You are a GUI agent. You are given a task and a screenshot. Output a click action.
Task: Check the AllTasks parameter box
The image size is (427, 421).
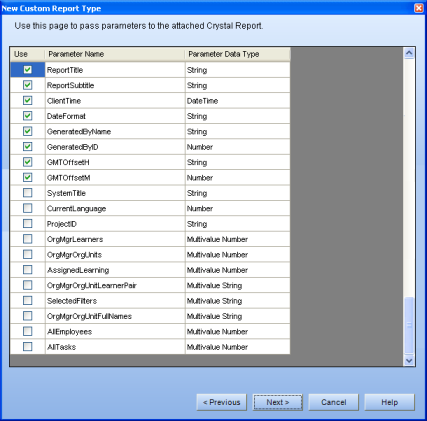coord(28,347)
